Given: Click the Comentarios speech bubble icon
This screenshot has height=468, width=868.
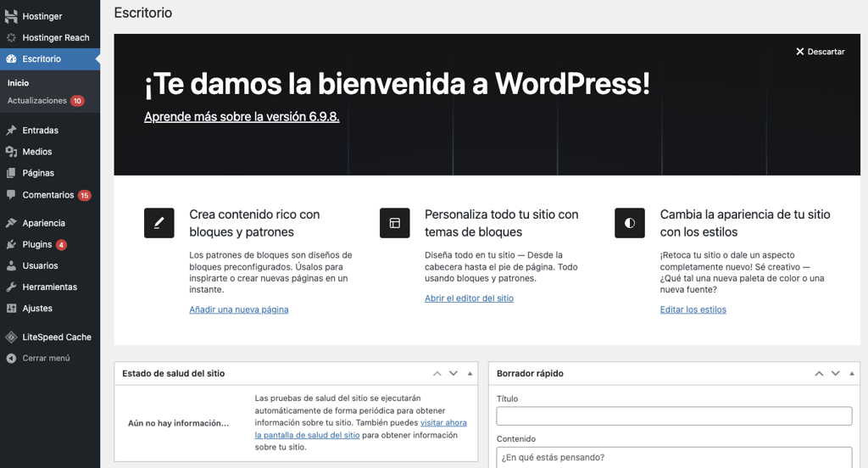Looking at the screenshot, I should pyautogui.click(x=11, y=194).
